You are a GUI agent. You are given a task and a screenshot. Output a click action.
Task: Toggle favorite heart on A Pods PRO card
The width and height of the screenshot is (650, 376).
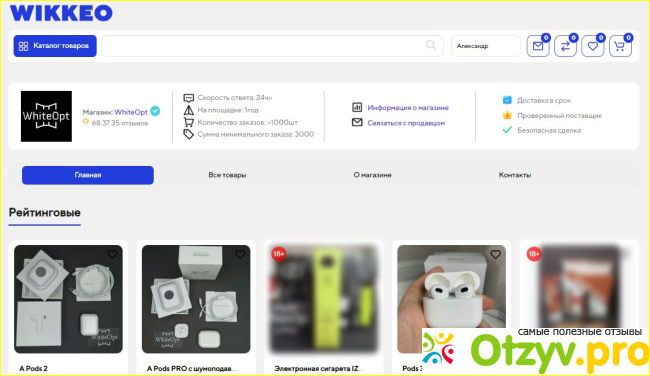(240, 254)
